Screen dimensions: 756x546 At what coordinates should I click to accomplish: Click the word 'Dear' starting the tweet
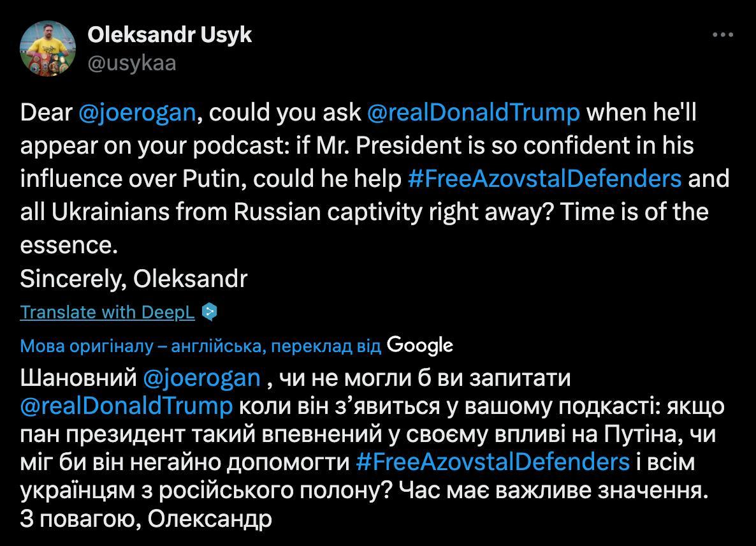click(47, 112)
